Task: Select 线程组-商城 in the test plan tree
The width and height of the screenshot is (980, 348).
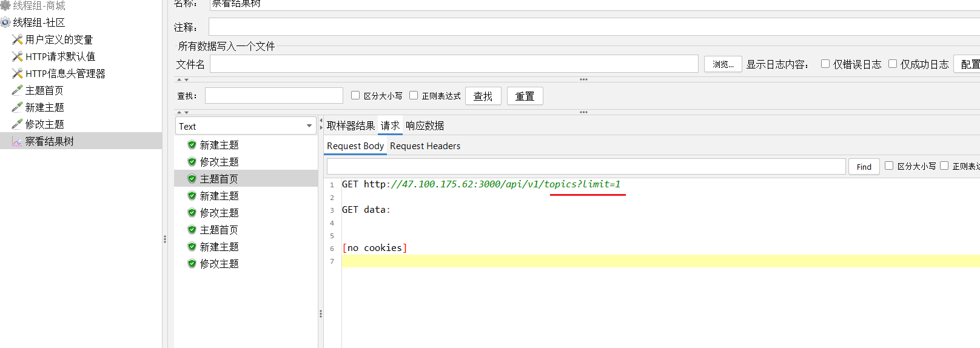Action: click(x=39, y=5)
